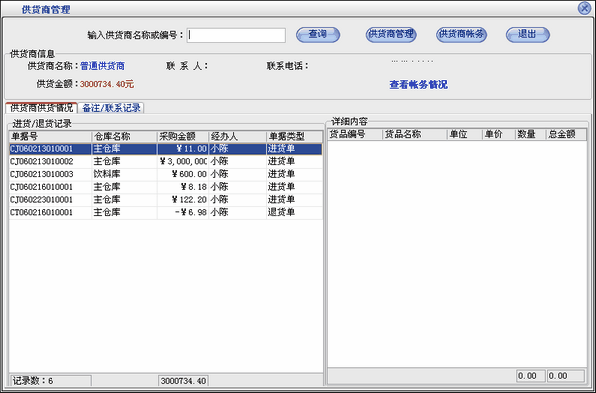The width and height of the screenshot is (596, 393).
Task: Sort by the 采购金额 column header
Action: 183,136
